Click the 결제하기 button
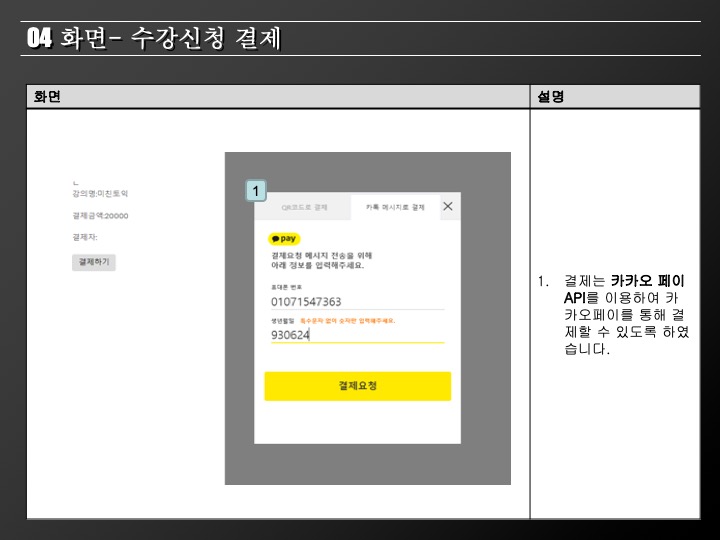The width and height of the screenshot is (720, 540). [x=94, y=262]
